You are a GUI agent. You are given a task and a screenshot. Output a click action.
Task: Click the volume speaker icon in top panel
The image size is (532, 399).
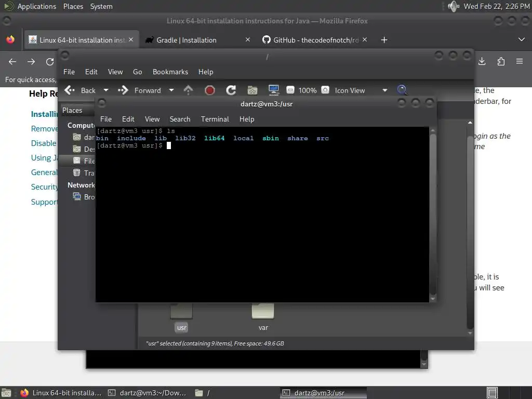[x=453, y=6]
